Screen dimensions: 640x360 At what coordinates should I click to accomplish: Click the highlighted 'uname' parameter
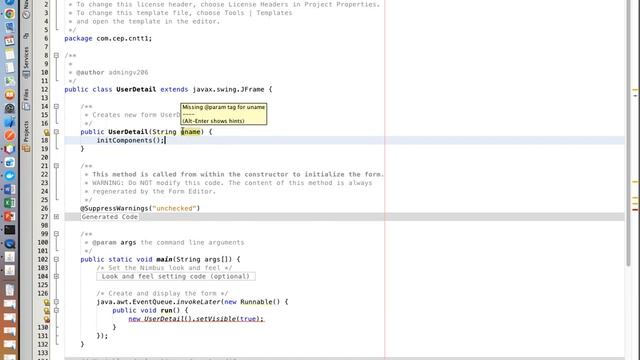click(191, 132)
